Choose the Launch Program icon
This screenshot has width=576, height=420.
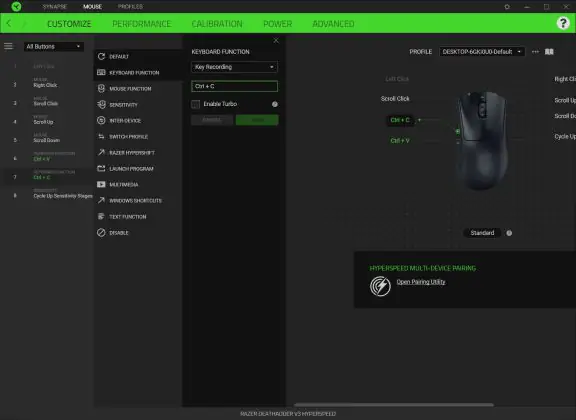101,168
